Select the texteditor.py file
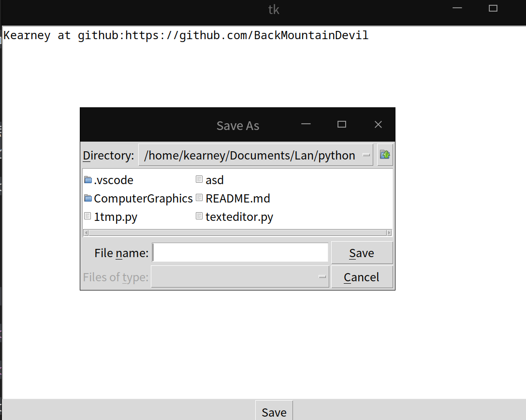The image size is (526, 420). coord(234,217)
